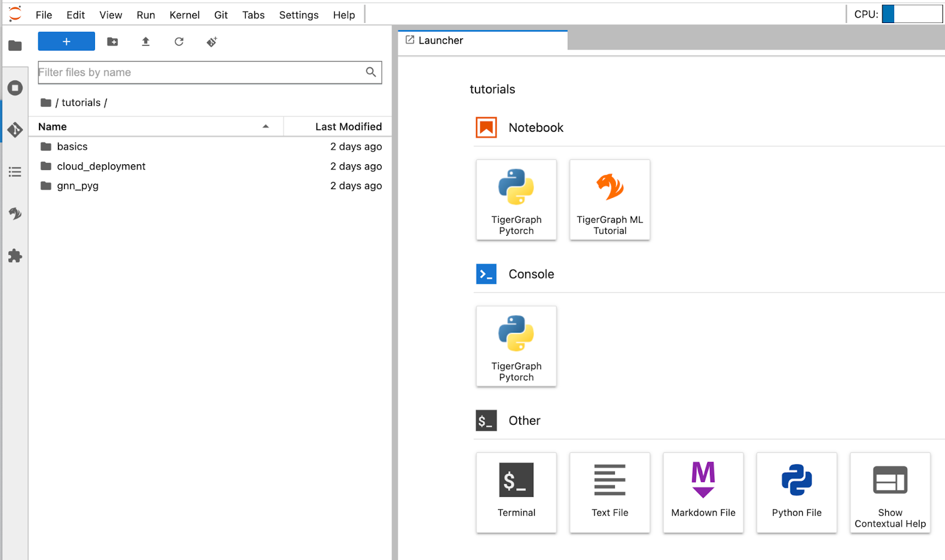
Task: Toggle the Name sort direction arrow
Action: click(266, 126)
